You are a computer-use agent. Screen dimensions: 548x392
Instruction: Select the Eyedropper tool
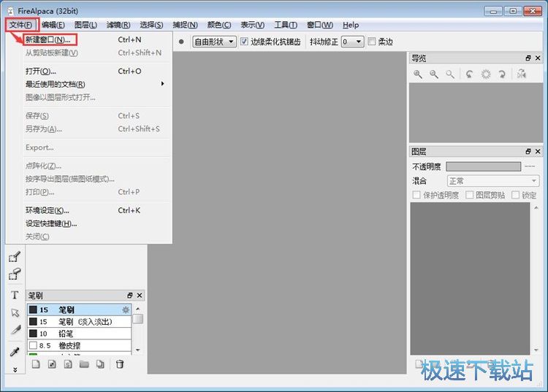[x=15, y=352]
